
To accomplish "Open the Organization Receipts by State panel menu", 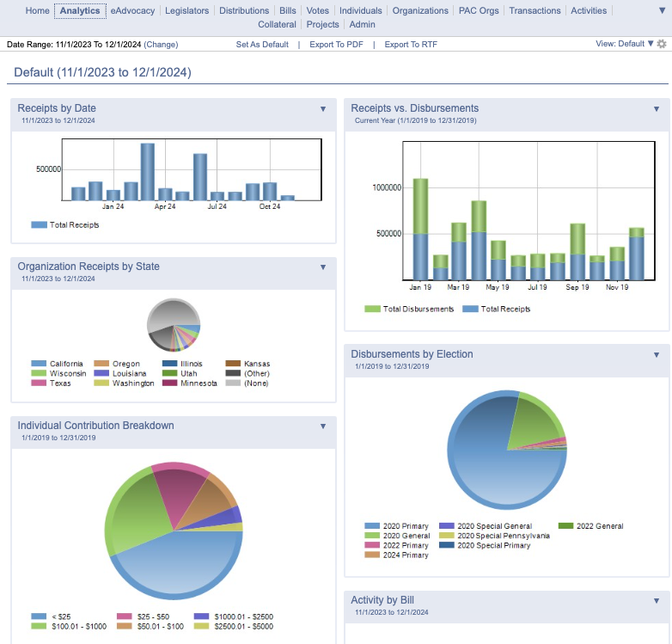I will [323, 267].
